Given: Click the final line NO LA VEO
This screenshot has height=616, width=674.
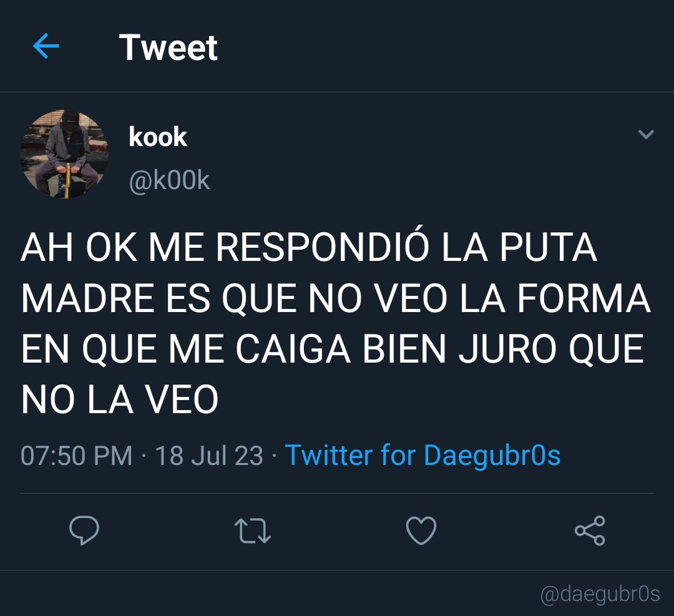Looking at the screenshot, I should 120,399.
